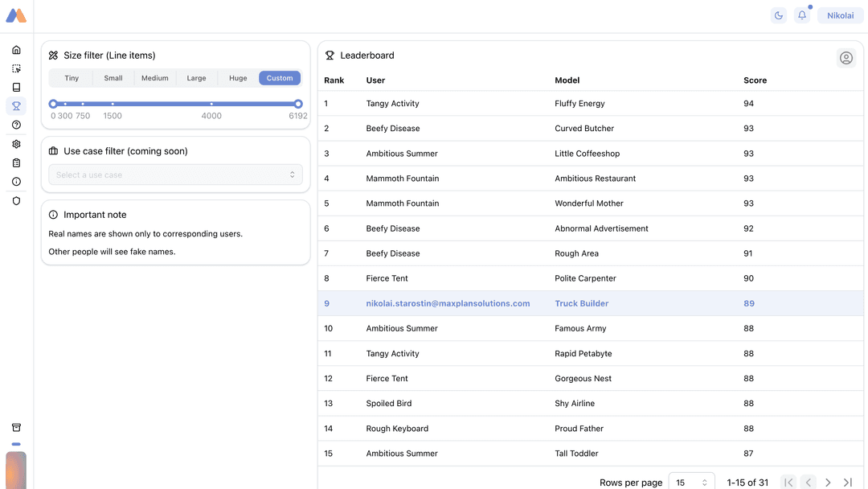Click the User column header
Image resolution: width=868 pixels, height=489 pixels.
coord(375,80)
